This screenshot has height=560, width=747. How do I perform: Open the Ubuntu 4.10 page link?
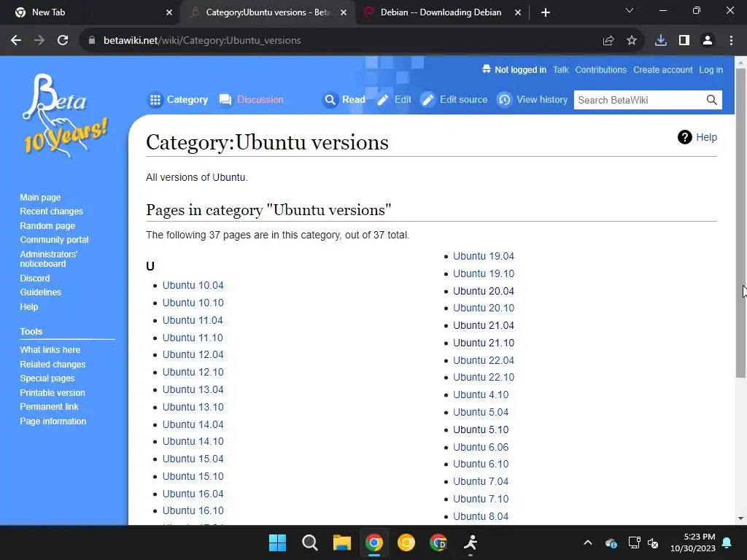tap(481, 394)
